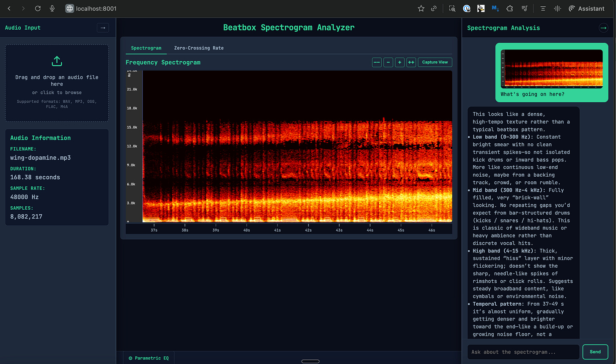Click the bottom drag handle bar
Screen dimensions: 616x364
(310, 361)
